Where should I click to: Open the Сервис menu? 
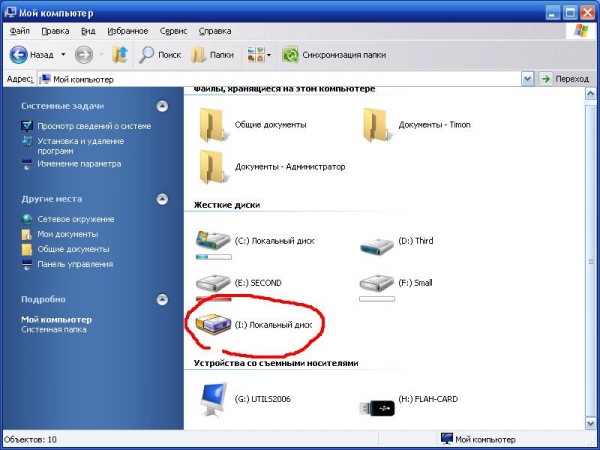(173, 31)
